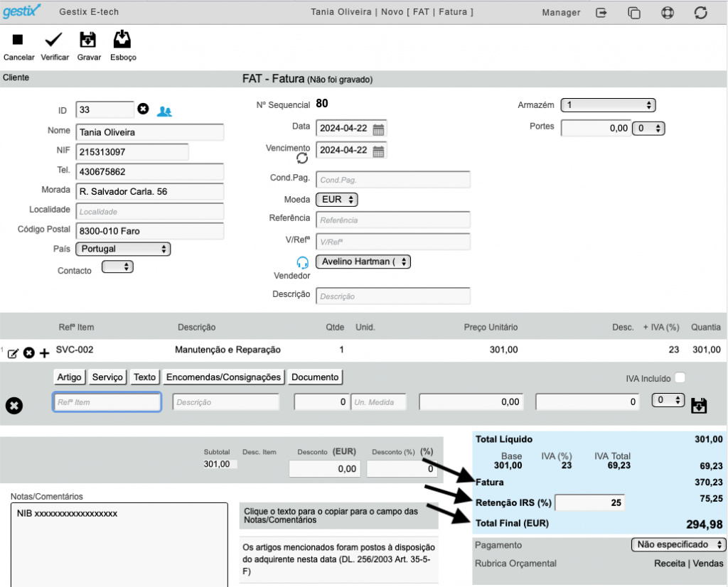Click the Un. Medida field
This screenshot has height=587, width=728.
378,402
